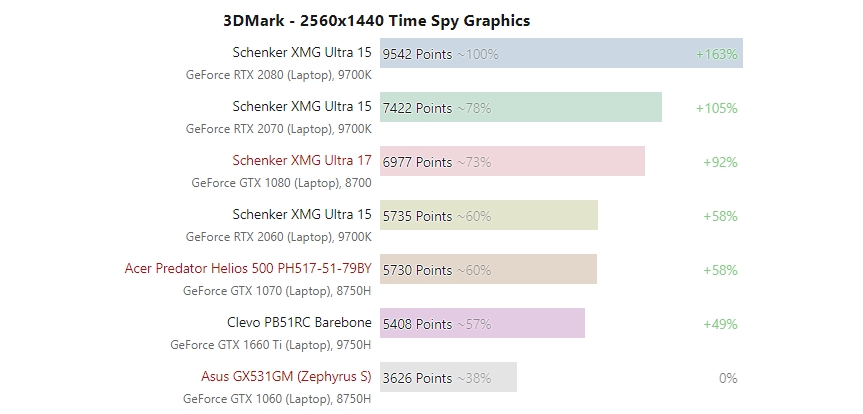
Task: Select the +49% difference value
Action: [x=719, y=324]
